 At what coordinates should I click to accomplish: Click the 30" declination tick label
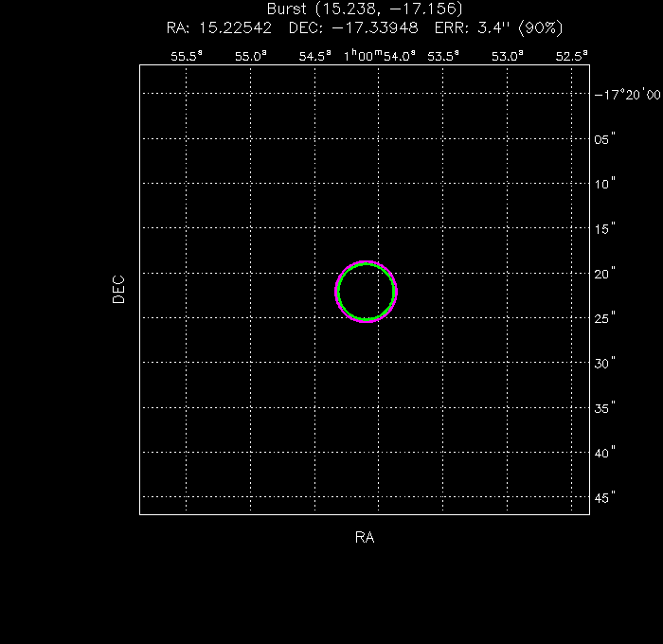click(x=604, y=363)
